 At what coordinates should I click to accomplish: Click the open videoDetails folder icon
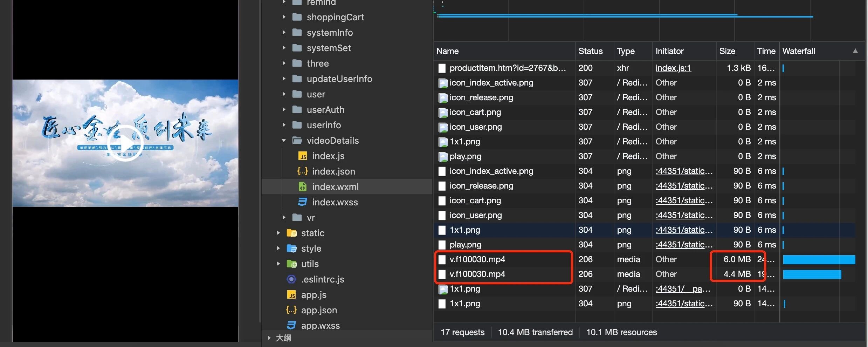click(x=297, y=140)
